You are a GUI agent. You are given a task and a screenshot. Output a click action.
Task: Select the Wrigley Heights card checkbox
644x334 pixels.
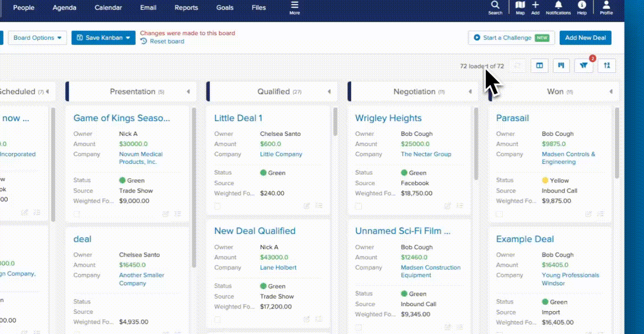pyautogui.click(x=358, y=206)
